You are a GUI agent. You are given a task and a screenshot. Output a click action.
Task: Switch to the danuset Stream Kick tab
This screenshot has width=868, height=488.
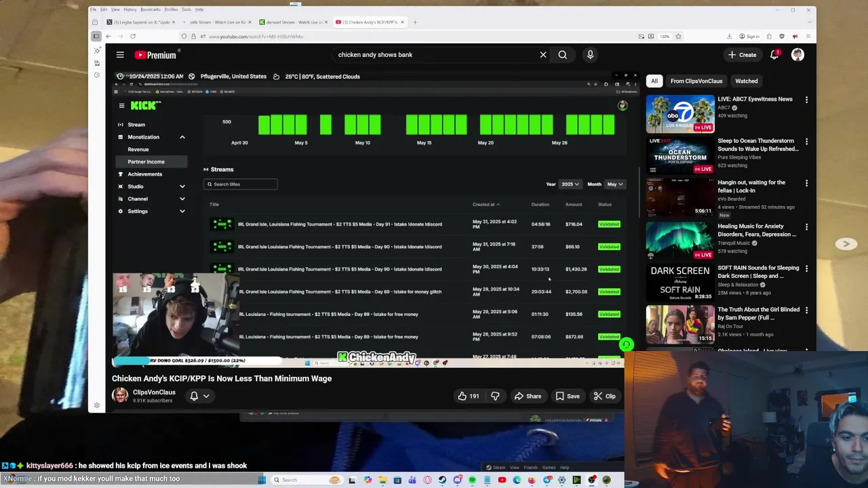(293, 22)
